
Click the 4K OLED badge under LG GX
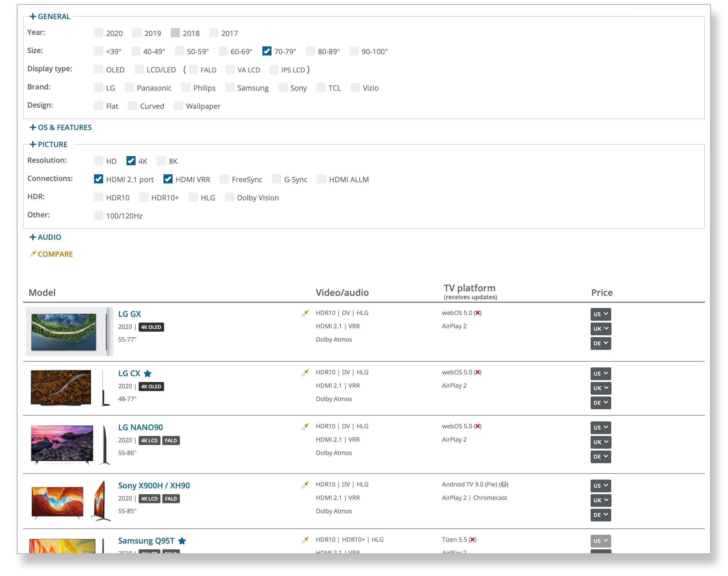151,327
